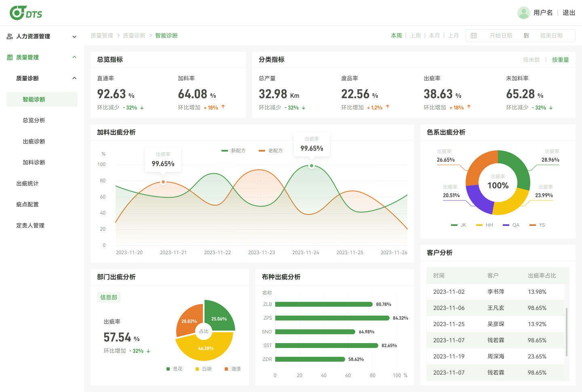
Task: Toggle YS legend in color donut
Action: coord(537,225)
